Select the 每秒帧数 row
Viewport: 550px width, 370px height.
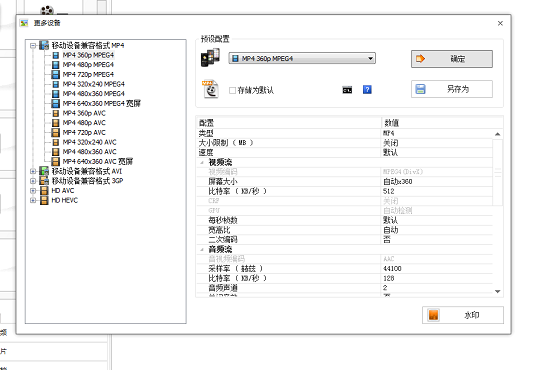[345, 220]
